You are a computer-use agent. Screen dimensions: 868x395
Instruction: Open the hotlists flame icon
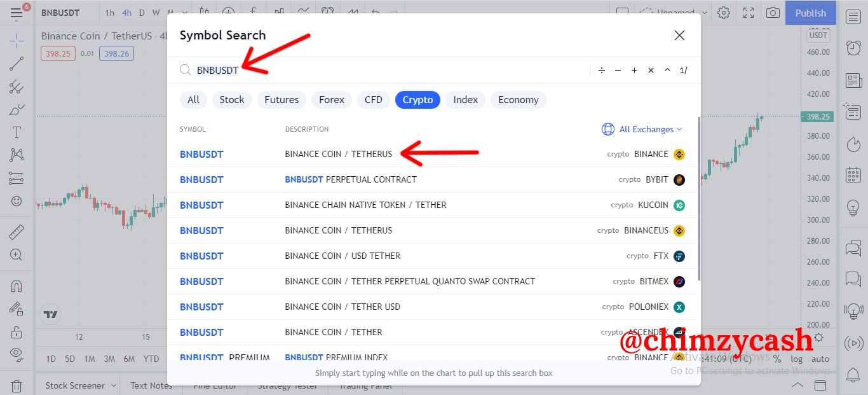[853, 144]
